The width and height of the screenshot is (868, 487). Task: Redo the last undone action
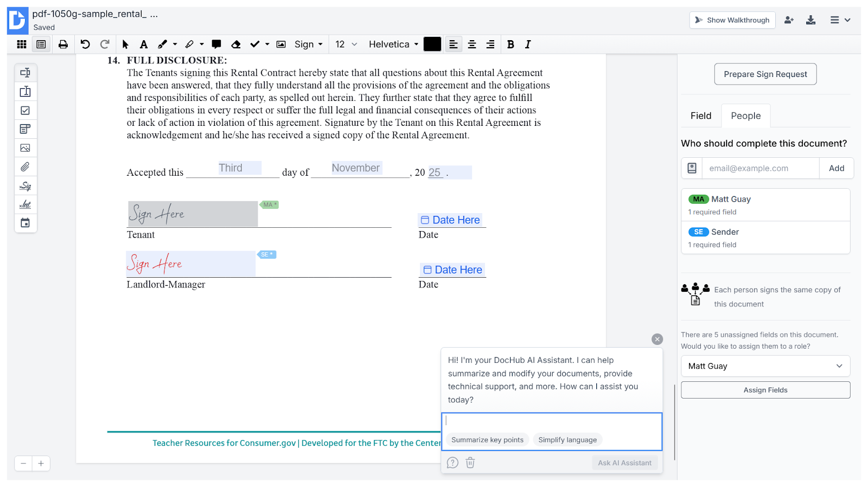105,44
